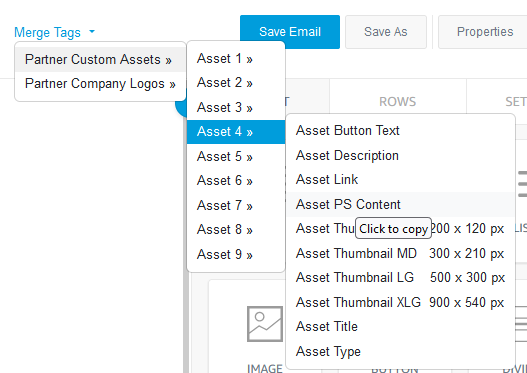Open the Merge Tags dropdown

[x=54, y=33]
